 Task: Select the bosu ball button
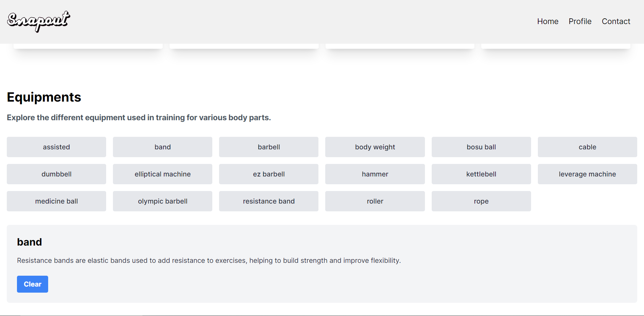pos(481,147)
